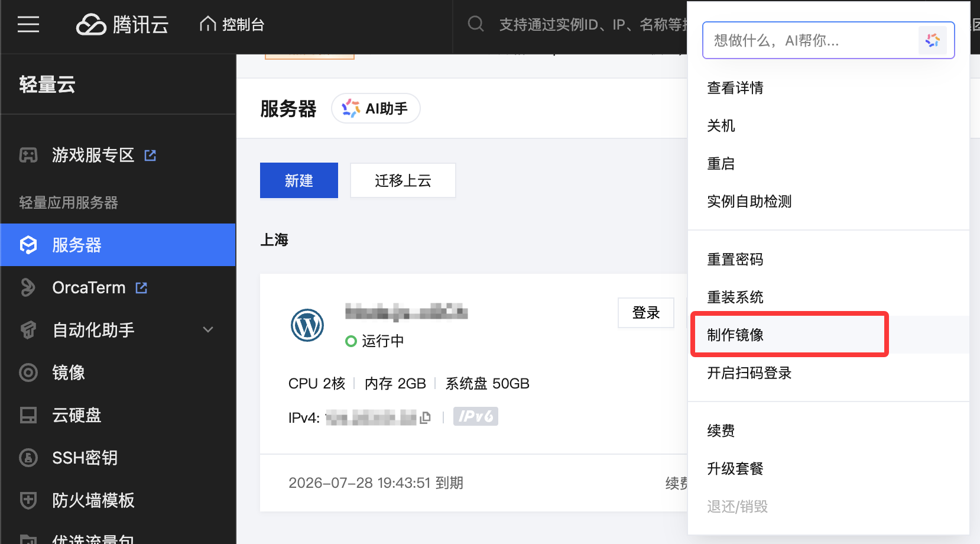980x544 pixels.
Task: Click the Tencent Cloud logo
Action: point(122,25)
